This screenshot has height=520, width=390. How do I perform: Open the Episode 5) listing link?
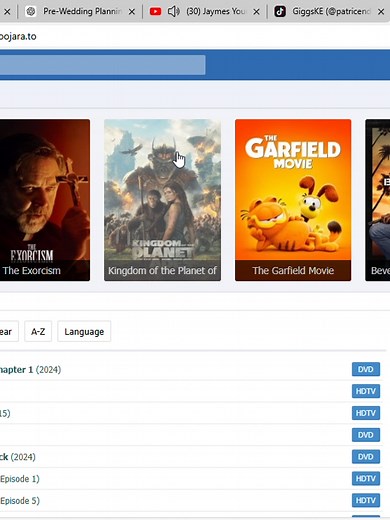pyautogui.click(x=20, y=501)
